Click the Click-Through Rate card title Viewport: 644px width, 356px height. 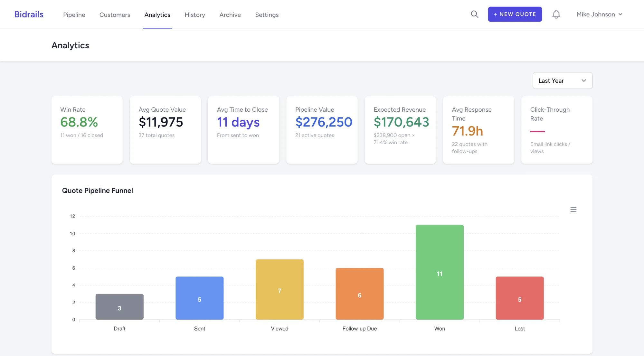(550, 114)
